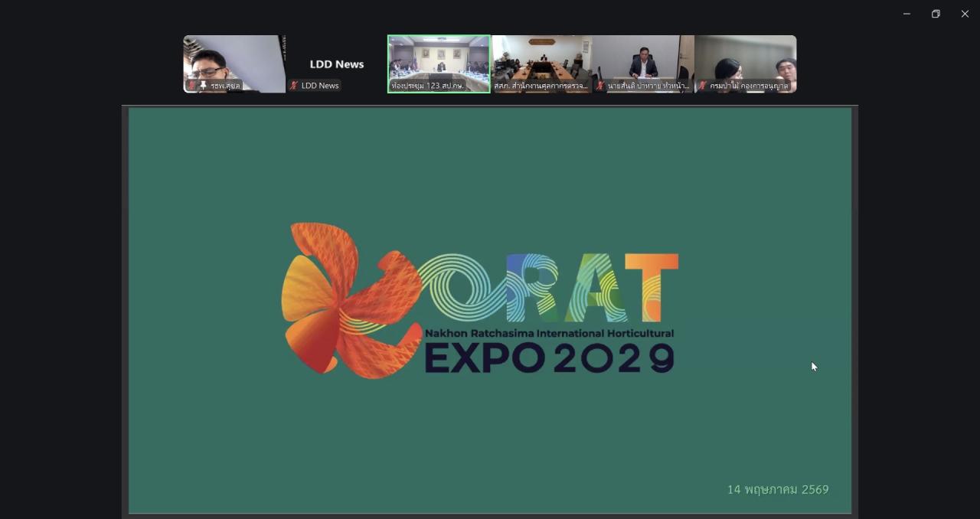Click the LDD News name label
Viewport: 980px width, 519px height.
320,86
